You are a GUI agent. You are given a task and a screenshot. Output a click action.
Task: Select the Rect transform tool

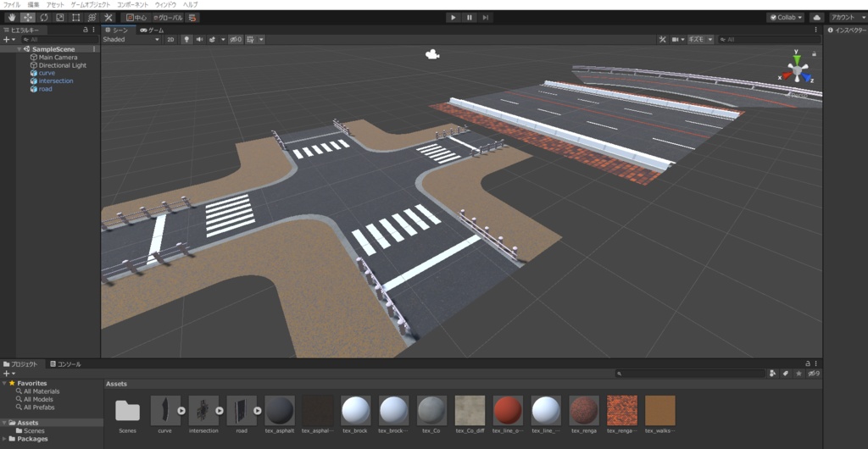click(75, 18)
